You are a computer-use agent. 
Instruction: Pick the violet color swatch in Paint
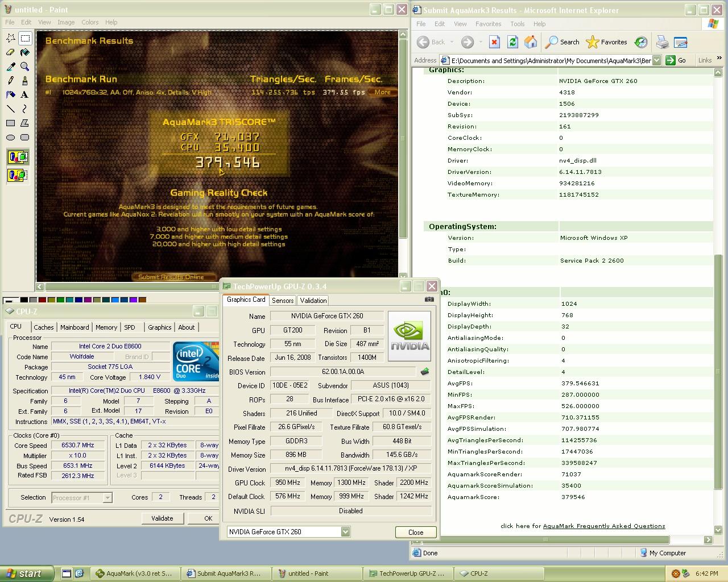click(x=134, y=300)
